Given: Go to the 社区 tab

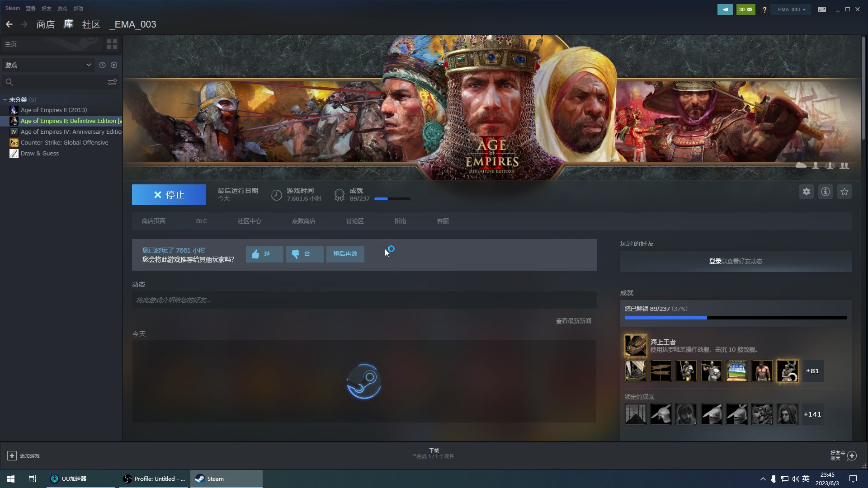Looking at the screenshot, I should coord(91,24).
